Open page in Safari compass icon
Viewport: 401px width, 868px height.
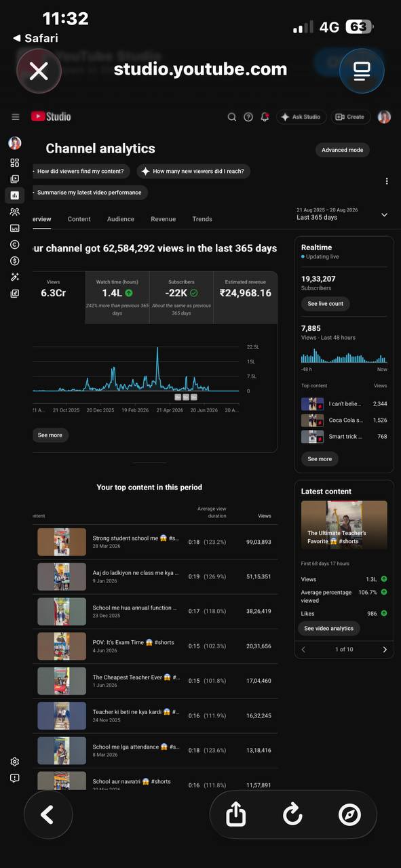[x=349, y=814]
